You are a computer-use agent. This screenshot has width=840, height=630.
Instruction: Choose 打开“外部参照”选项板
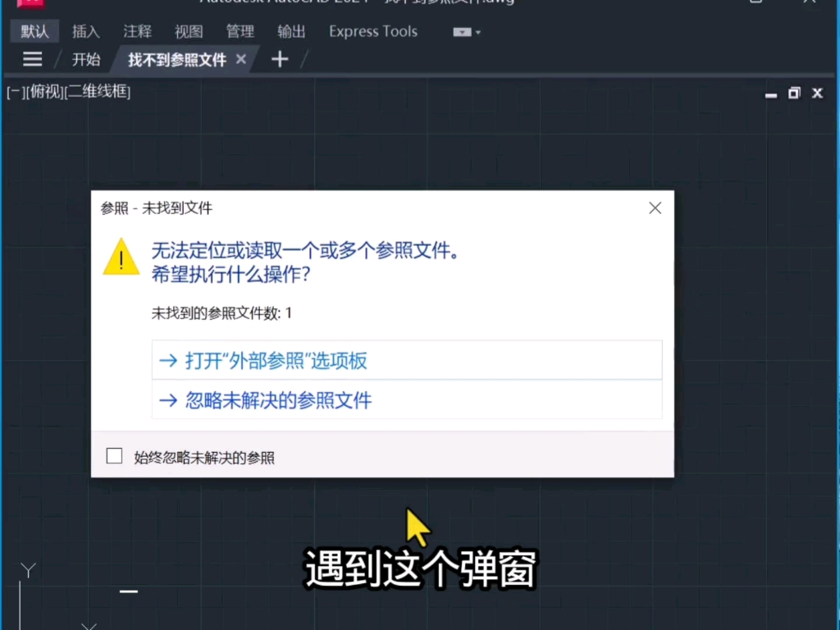407,360
